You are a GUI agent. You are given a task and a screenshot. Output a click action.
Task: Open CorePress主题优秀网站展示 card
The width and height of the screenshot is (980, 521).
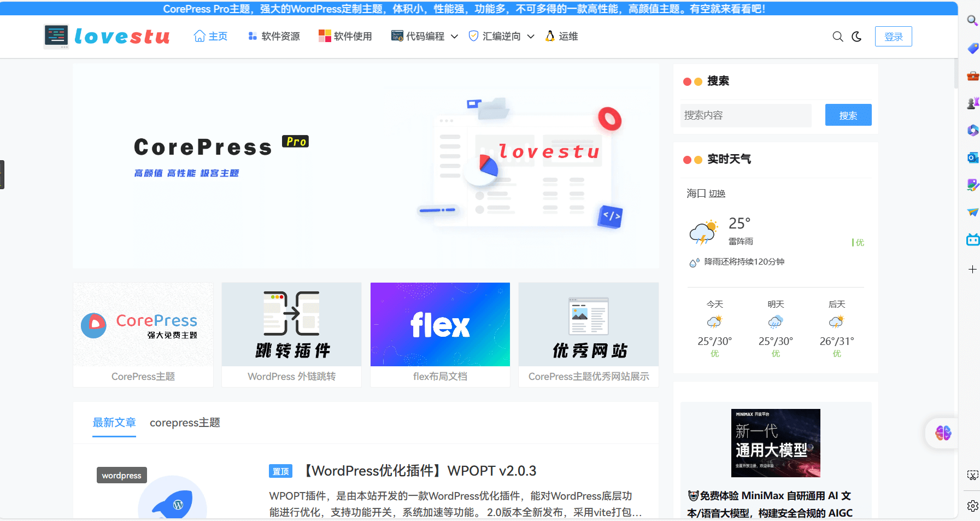[x=589, y=335]
